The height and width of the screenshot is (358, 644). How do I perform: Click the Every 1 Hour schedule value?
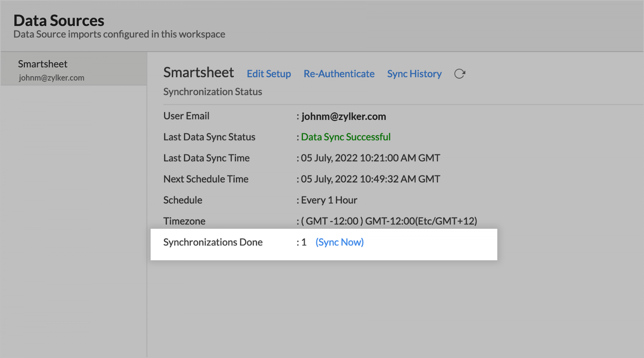pyautogui.click(x=329, y=200)
